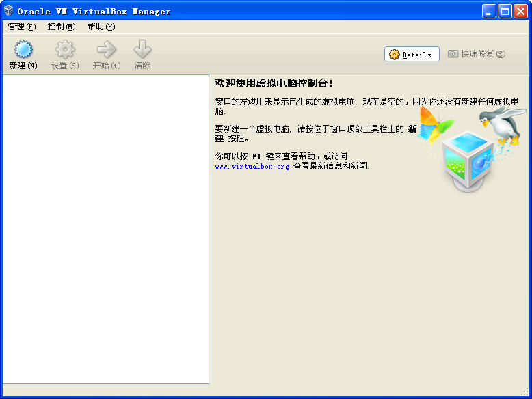Open the 管理(F) menu
The image size is (532, 399).
pyautogui.click(x=22, y=27)
